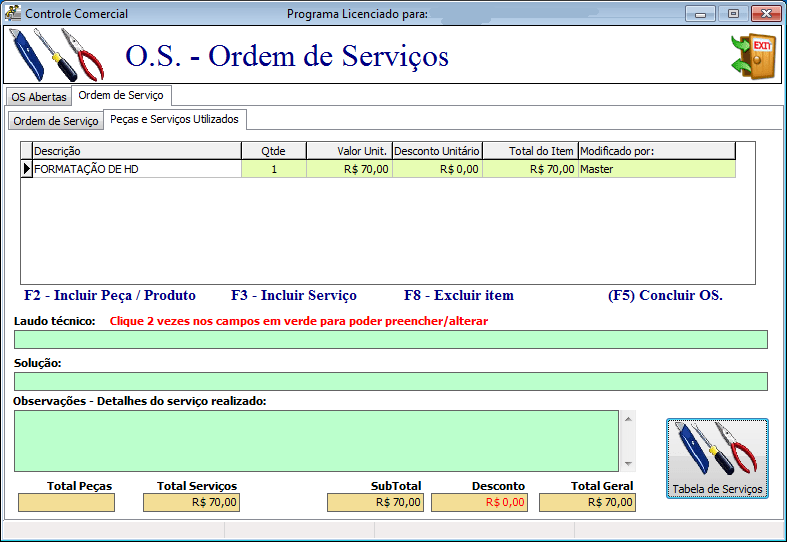Click the Descrição column header

[x=137, y=151]
